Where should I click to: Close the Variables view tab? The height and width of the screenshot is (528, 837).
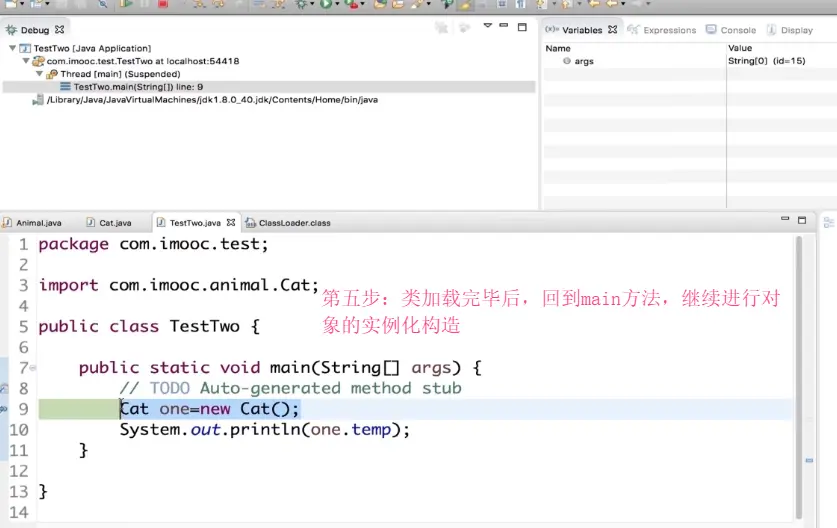point(612,29)
